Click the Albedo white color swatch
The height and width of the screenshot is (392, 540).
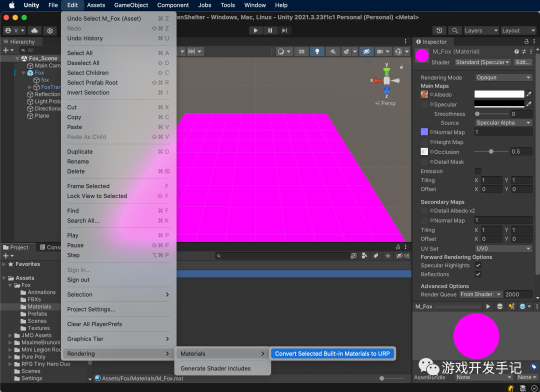click(499, 94)
